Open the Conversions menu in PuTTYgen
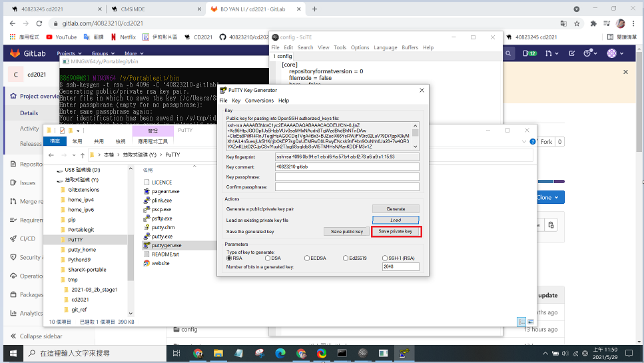This screenshot has width=644, height=363. [x=259, y=101]
